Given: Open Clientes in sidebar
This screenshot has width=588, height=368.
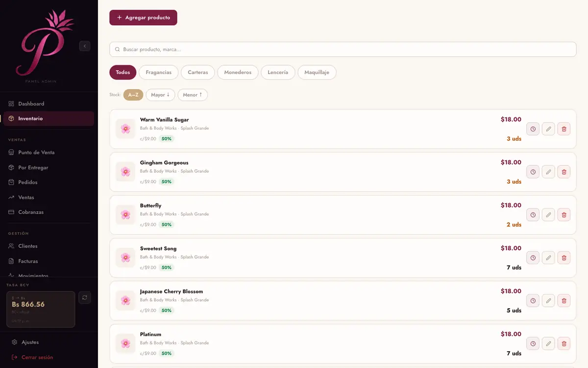Looking at the screenshot, I should coord(49,246).
